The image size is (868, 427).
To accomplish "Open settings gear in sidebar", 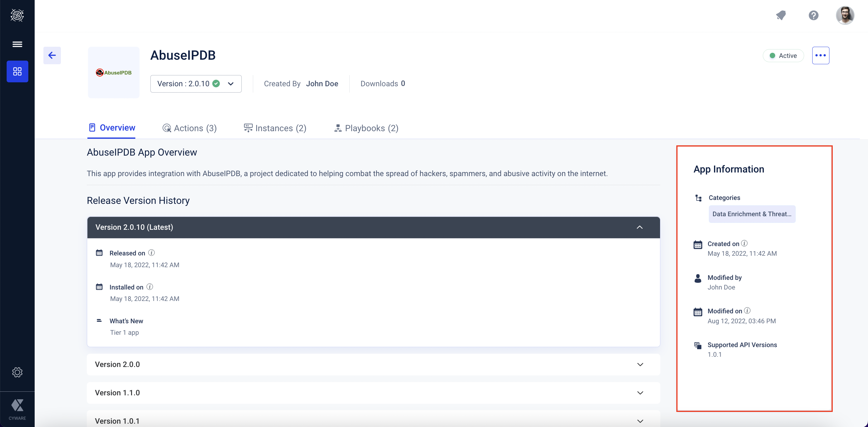I will 17,372.
